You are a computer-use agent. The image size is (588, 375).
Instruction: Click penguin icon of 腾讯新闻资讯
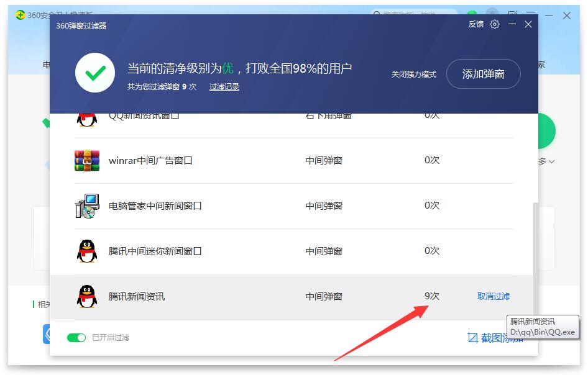pyautogui.click(x=87, y=296)
